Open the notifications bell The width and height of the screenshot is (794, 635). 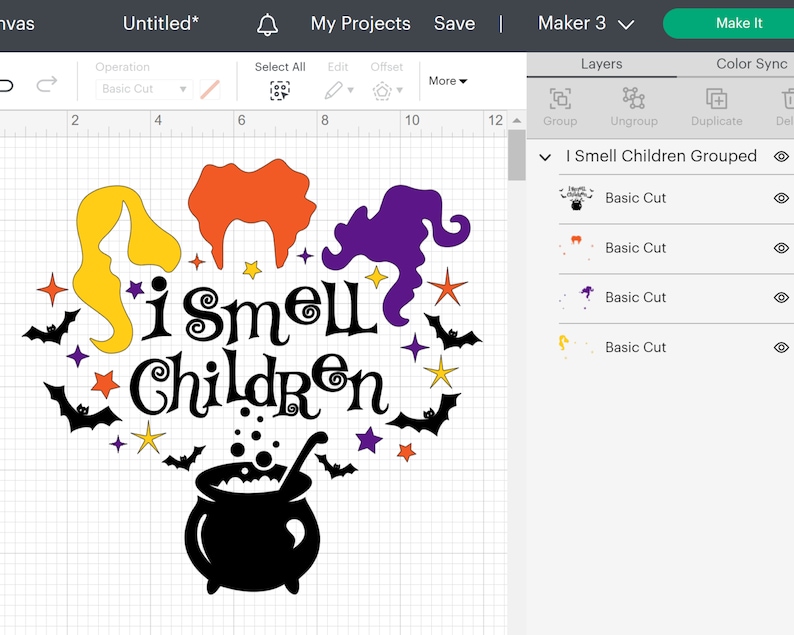pos(267,24)
